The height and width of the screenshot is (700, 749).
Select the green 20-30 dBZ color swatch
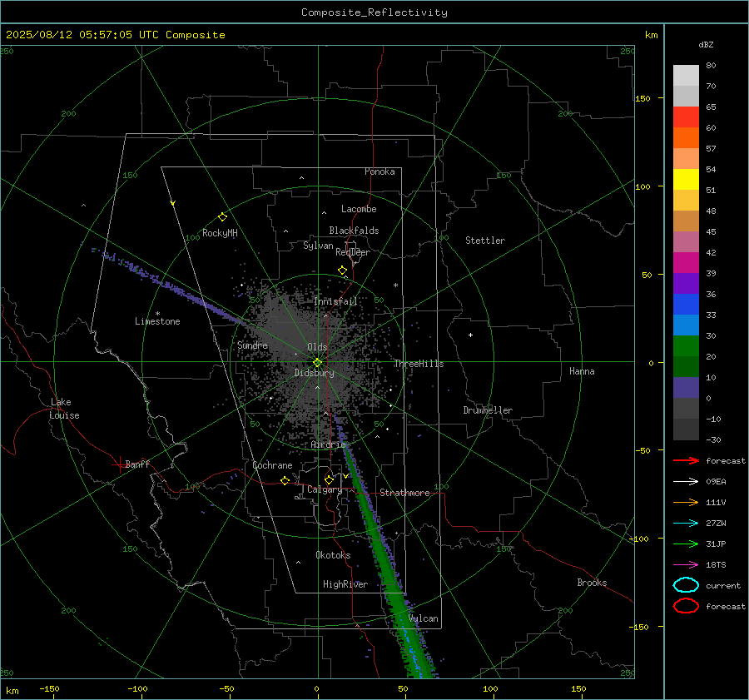pyautogui.click(x=686, y=346)
